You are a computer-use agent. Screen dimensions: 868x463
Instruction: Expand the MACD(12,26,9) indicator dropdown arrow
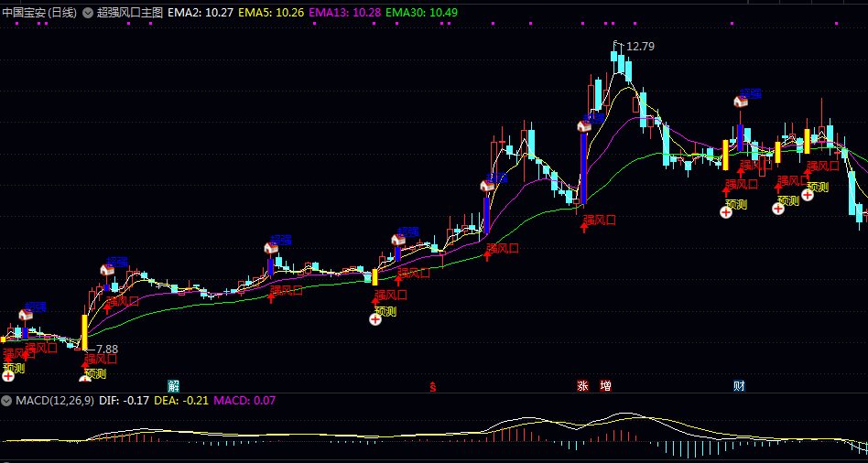[6, 401]
